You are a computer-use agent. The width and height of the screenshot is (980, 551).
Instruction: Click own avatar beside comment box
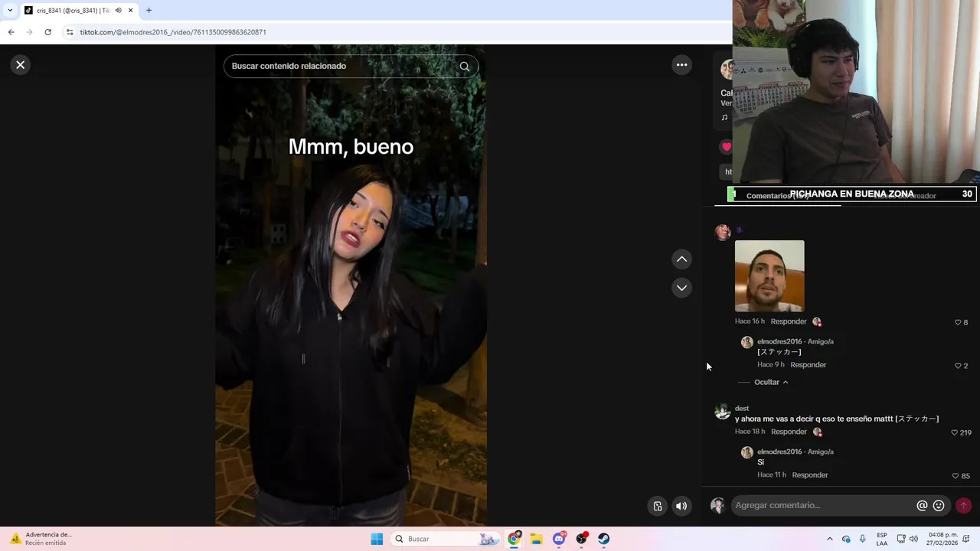pyautogui.click(x=717, y=505)
